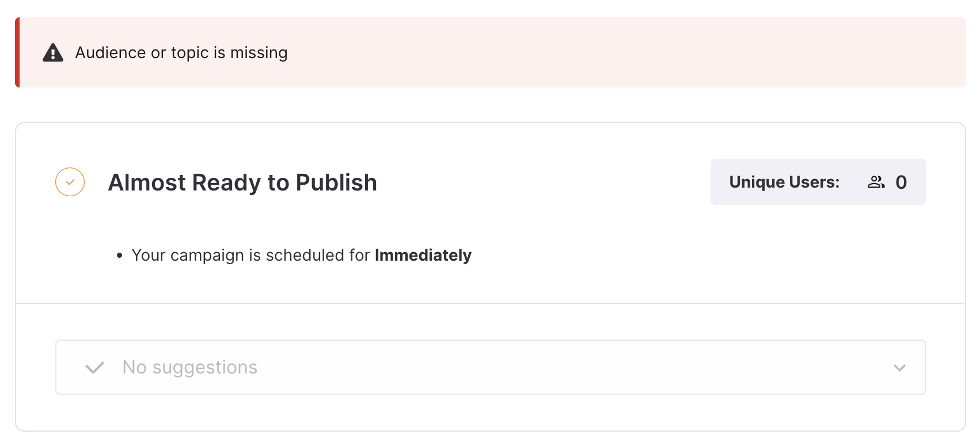The width and height of the screenshot is (980, 442).
Task: Click the users people icon
Action: point(876,182)
